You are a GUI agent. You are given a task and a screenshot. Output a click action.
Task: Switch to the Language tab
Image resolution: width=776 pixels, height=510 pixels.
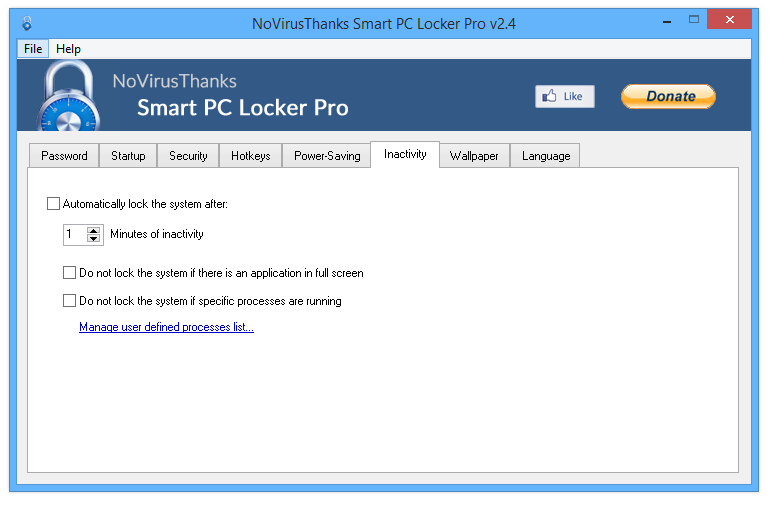pos(545,156)
